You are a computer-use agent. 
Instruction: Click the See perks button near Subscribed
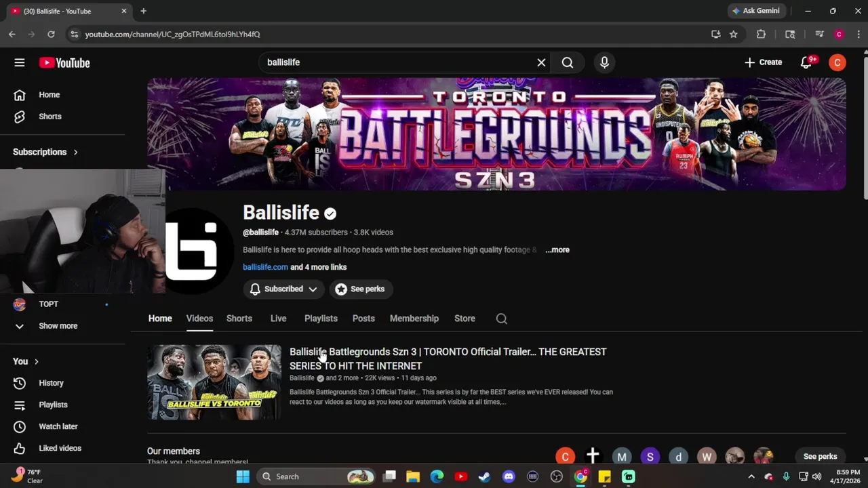click(360, 289)
